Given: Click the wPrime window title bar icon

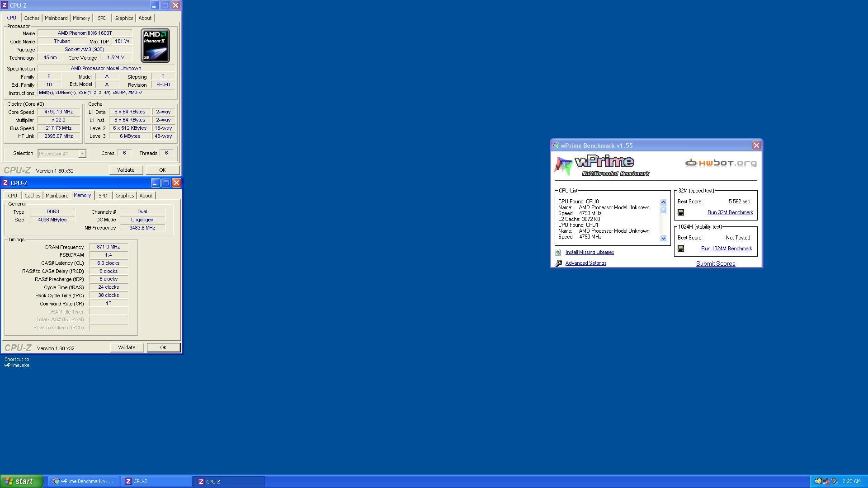Looking at the screenshot, I should pos(556,145).
